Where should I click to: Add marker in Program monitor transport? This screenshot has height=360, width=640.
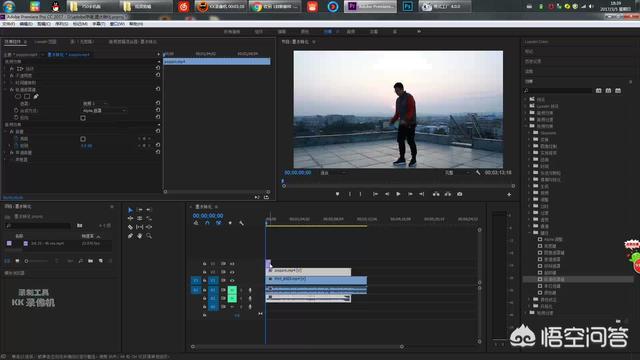(338, 194)
